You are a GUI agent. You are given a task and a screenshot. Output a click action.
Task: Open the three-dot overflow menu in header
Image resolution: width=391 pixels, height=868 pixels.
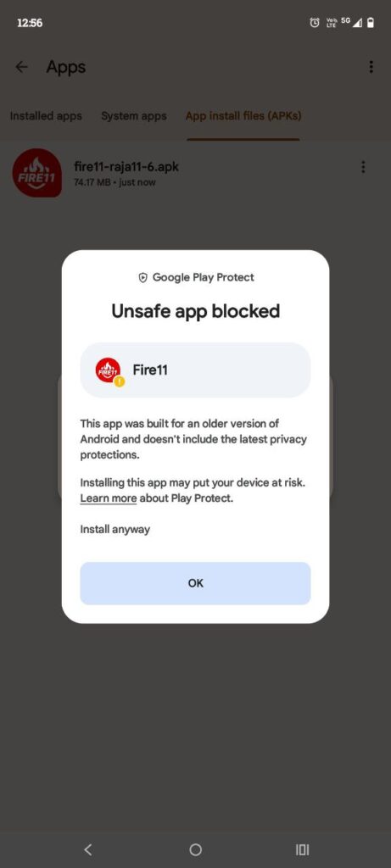[x=371, y=67]
